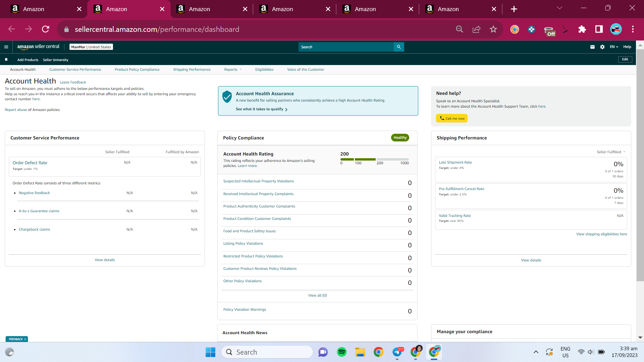Click the tab search chevron
The width and height of the screenshot is (644, 362).
pyautogui.click(x=559, y=8)
